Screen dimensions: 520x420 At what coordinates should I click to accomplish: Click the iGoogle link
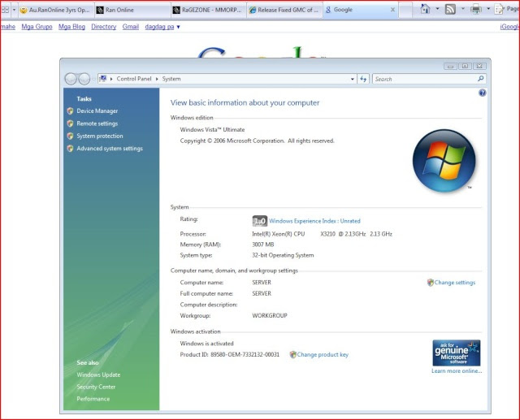tap(509, 27)
